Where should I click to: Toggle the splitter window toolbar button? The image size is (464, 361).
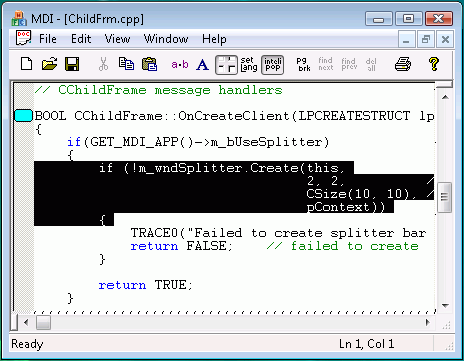226,65
